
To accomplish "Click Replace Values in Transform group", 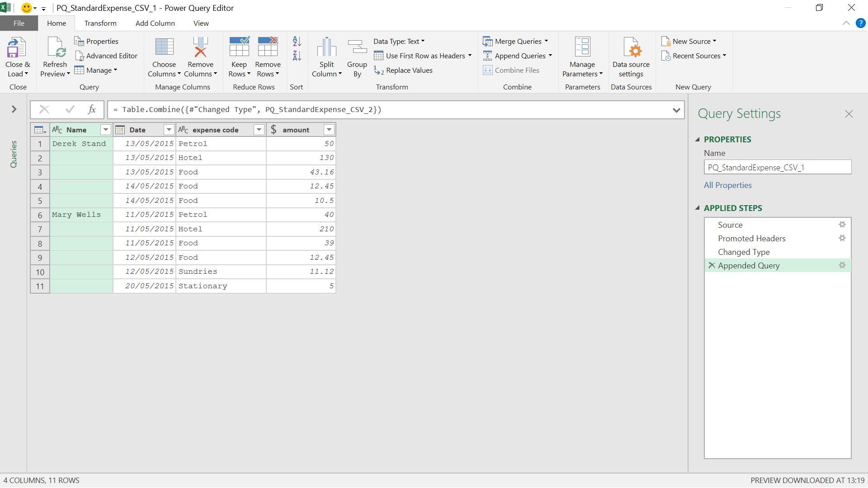I will [403, 70].
